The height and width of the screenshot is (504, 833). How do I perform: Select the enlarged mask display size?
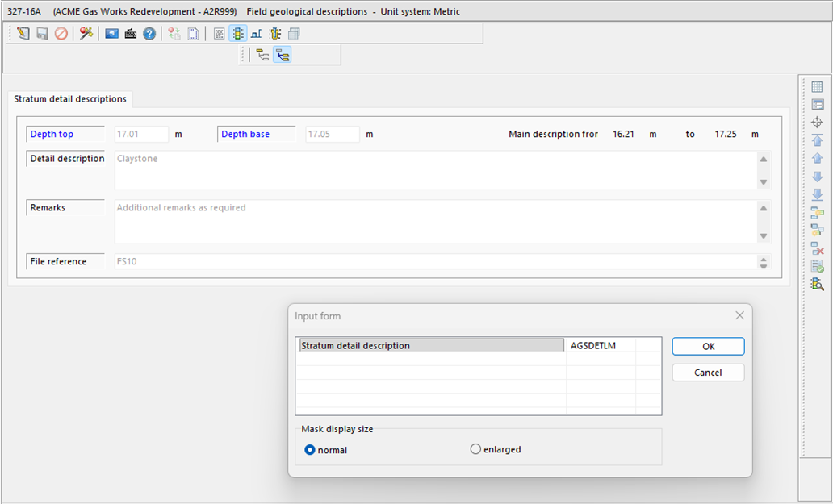point(475,449)
